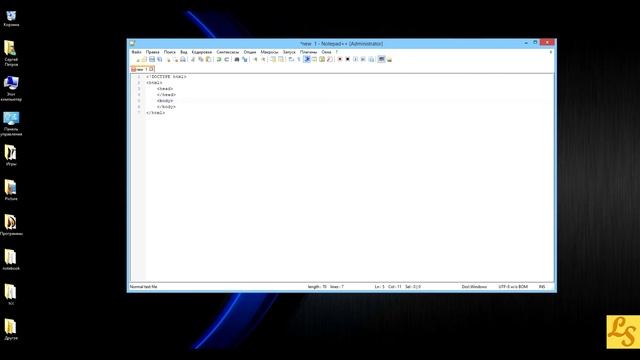
Task: Click 'Normal text file' in status bar
Action: tap(144, 287)
